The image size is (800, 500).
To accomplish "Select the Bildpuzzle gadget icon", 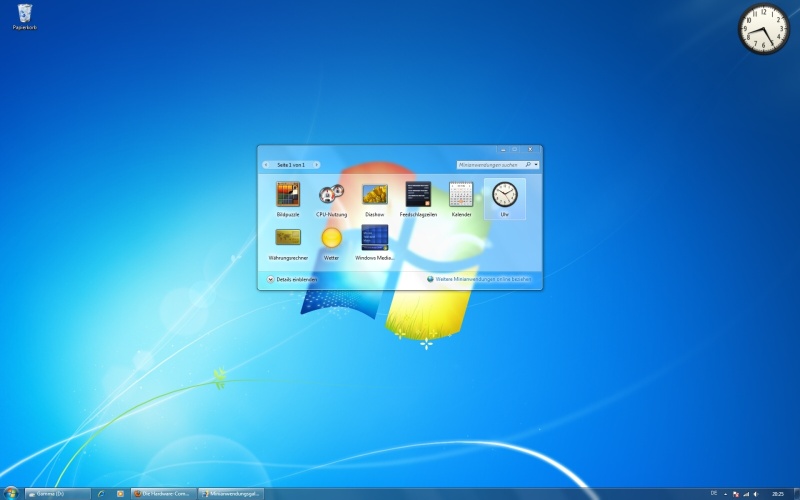I will tap(288, 194).
